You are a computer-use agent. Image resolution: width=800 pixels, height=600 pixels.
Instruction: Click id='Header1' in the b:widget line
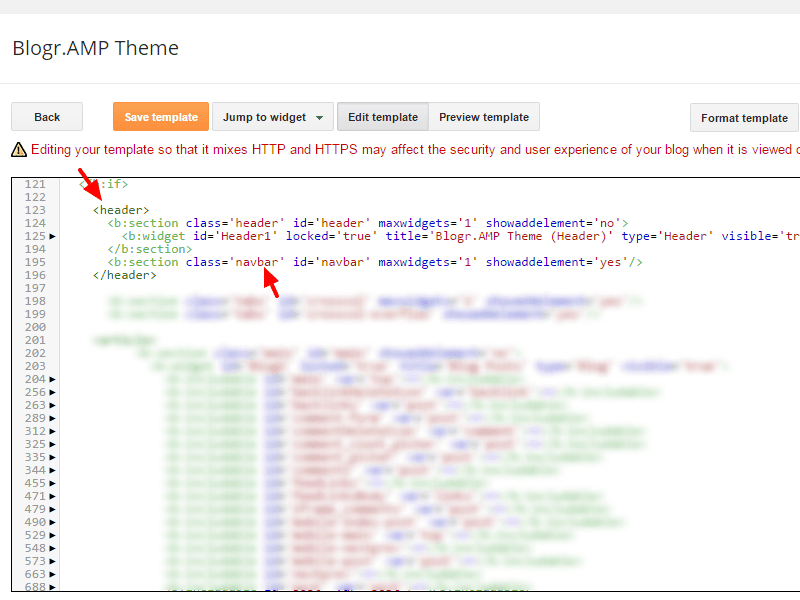coord(235,236)
